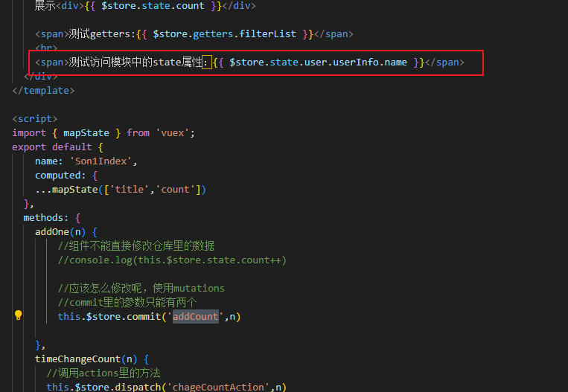Click the 'Son1Index' name value
The image size is (568, 392).
(x=100, y=161)
